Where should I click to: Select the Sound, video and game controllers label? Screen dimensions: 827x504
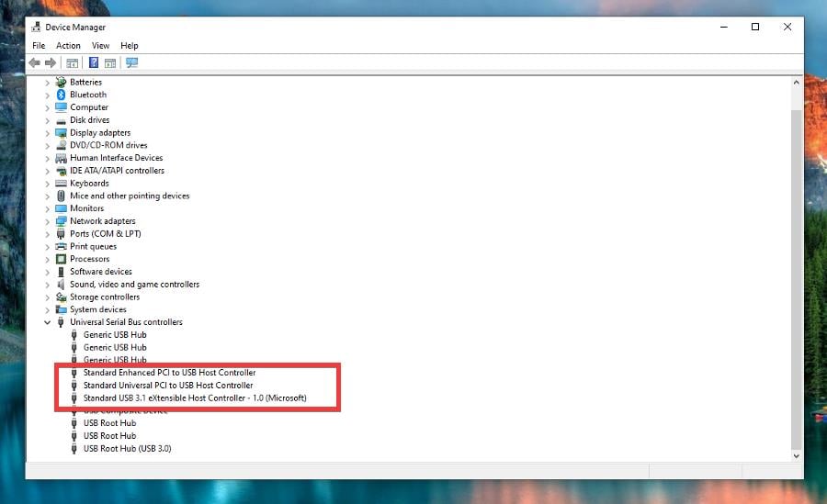pyautogui.click(x=134, y=285)
